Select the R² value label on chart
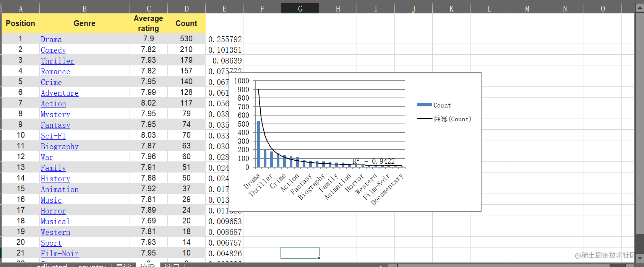This screenshot has width=644, height=267. (373, 161)
